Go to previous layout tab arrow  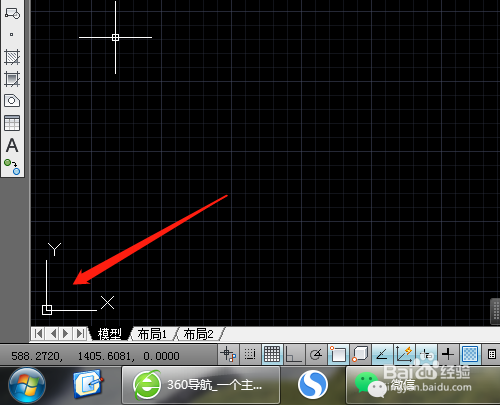[53, 333]
